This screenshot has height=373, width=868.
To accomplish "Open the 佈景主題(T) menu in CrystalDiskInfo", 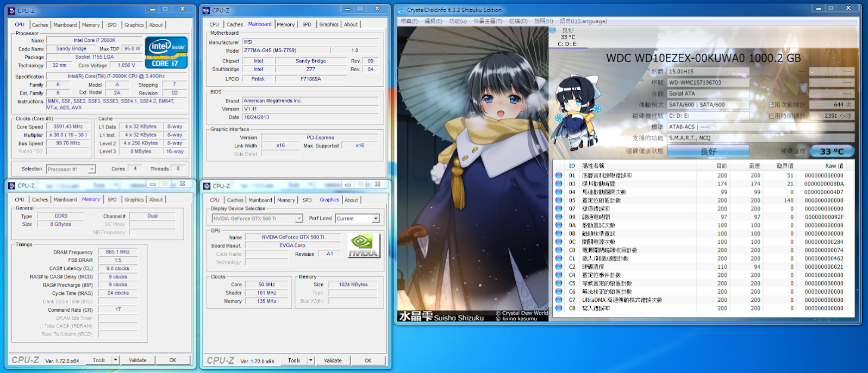I will 488,21.
